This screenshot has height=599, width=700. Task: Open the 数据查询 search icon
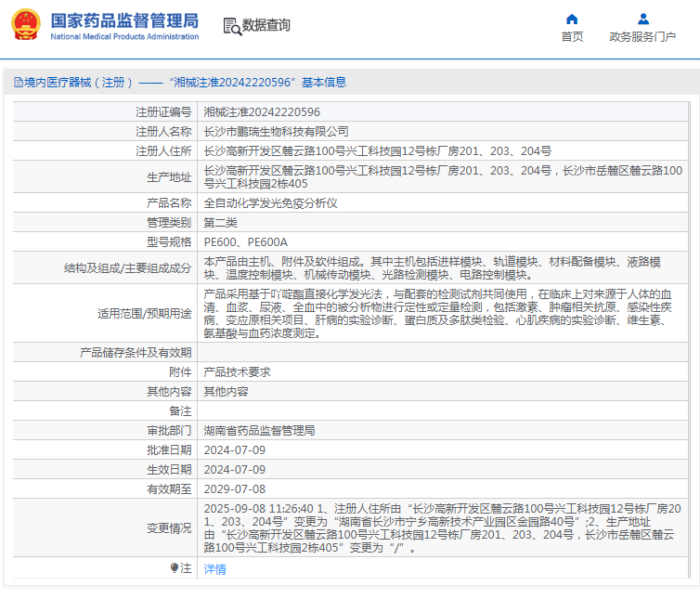pyautogui.click(x=232, y=26)
